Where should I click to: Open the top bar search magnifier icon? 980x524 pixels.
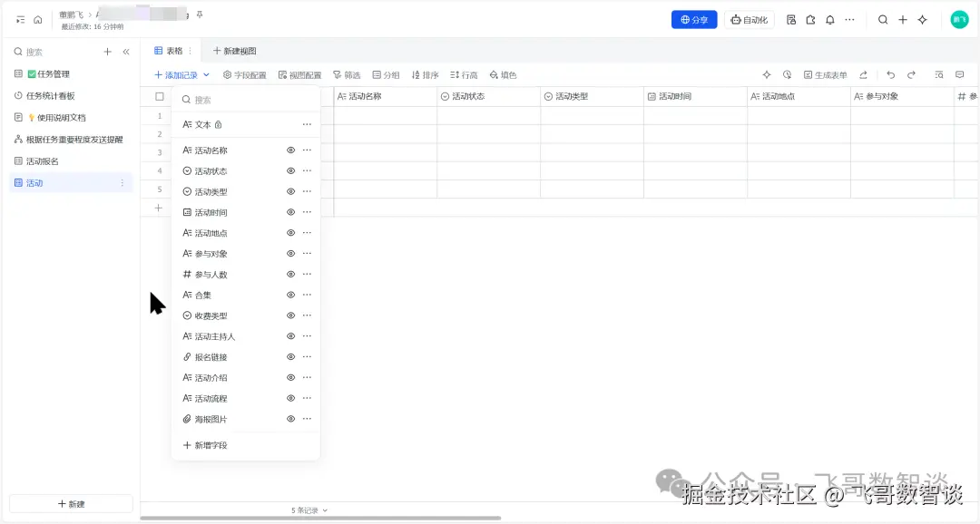pyautogui.click(x=883, y=20)
